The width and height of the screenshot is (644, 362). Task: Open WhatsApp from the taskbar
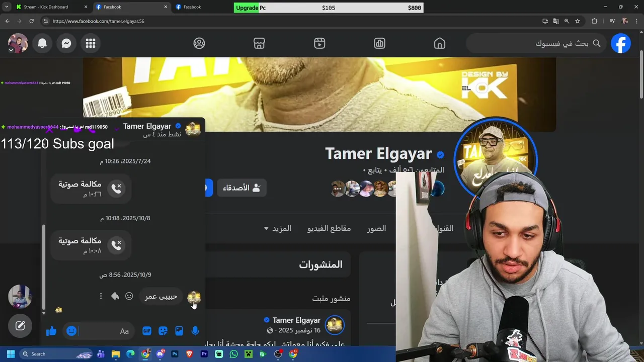tap(233, 354)
